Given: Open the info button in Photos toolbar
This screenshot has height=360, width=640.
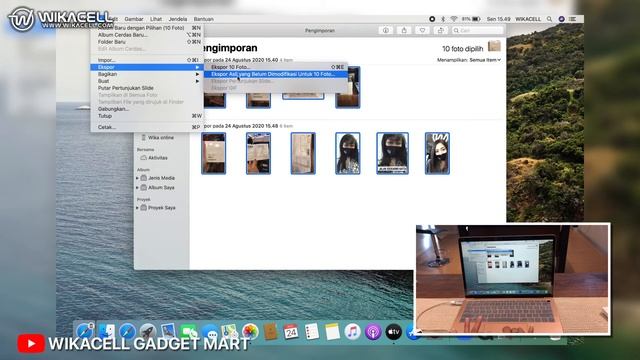Looking at the screenshot, I should 385,30.
